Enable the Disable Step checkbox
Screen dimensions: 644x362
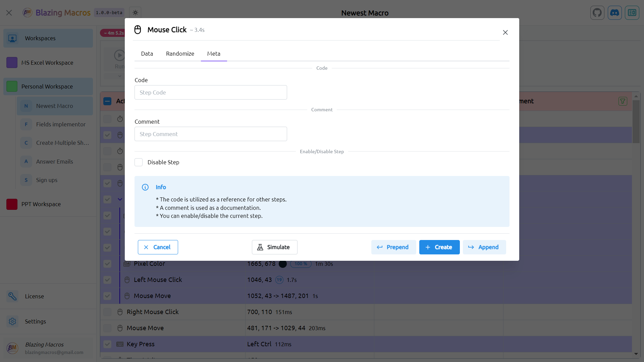(x=139, y=162)
